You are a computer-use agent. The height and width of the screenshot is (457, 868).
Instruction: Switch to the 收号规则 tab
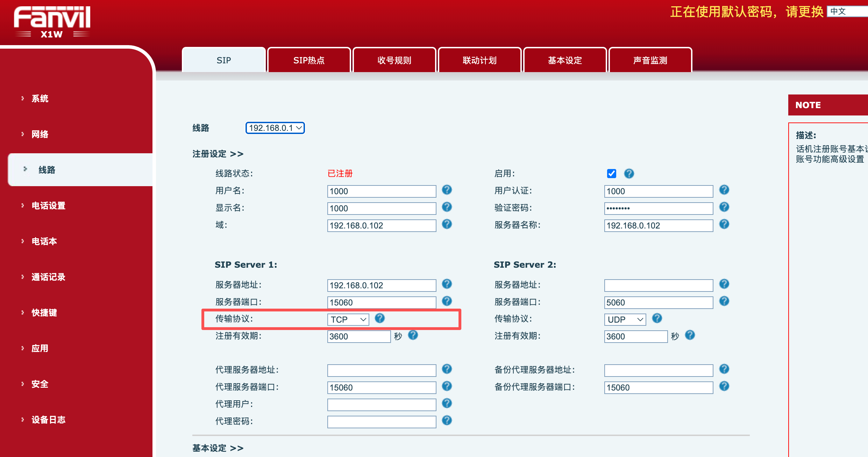[x=394, y=60]
